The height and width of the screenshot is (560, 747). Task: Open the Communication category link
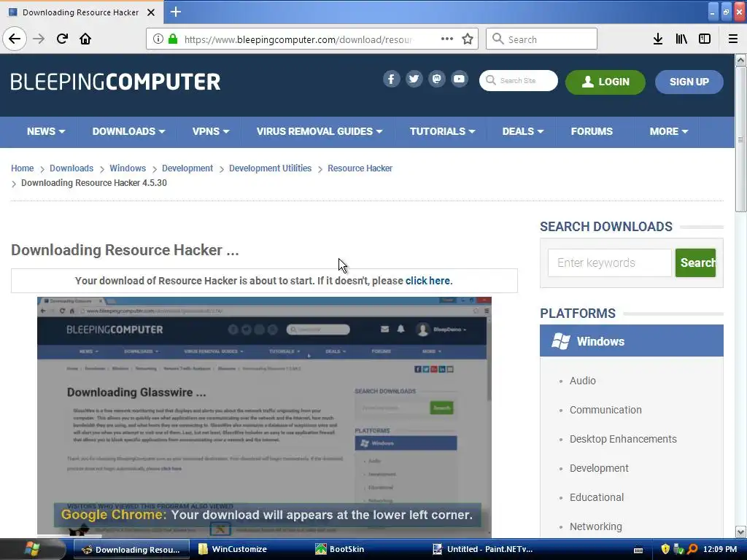[x=605, y=410]
